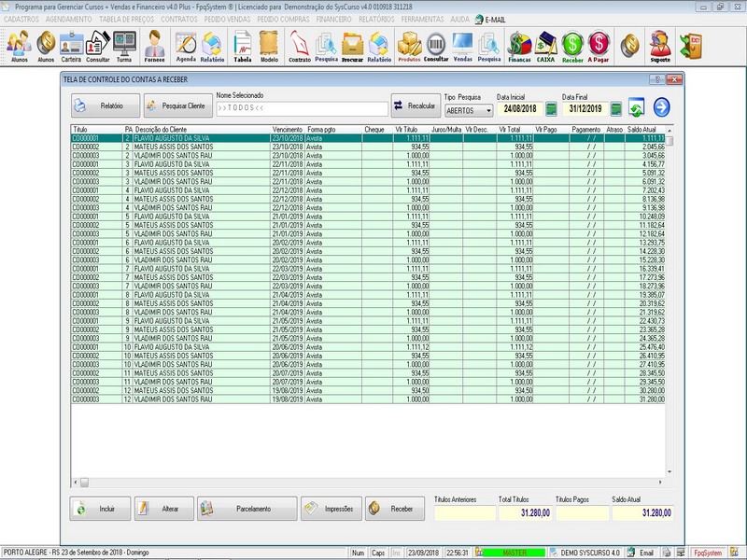The height and width of the screenshot is (560, 747).
Task: Click the Suporte icon
Action: click(x=659, y=45)
